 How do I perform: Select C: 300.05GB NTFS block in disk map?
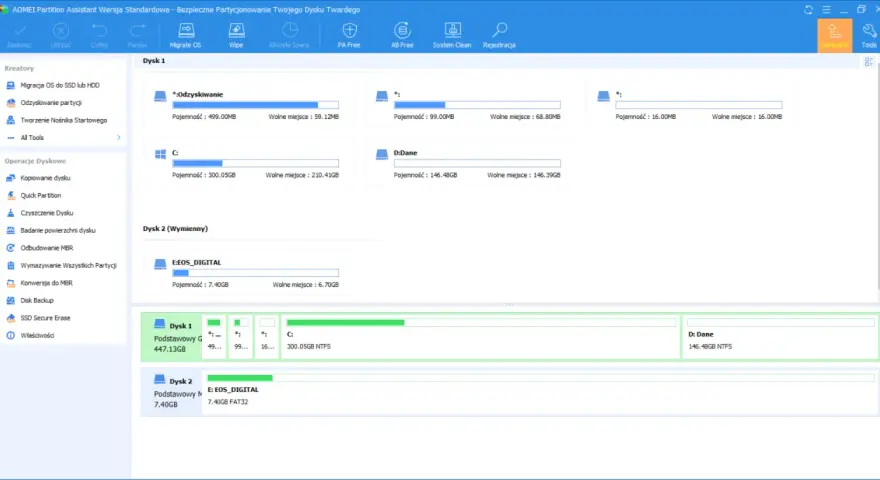coord(481,337)
